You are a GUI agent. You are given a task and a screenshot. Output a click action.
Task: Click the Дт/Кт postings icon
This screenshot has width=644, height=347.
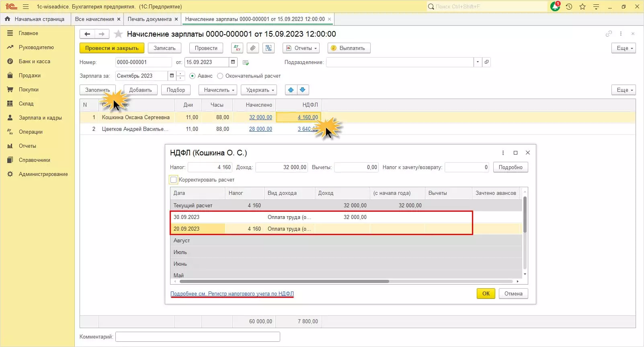click(237, 48)
